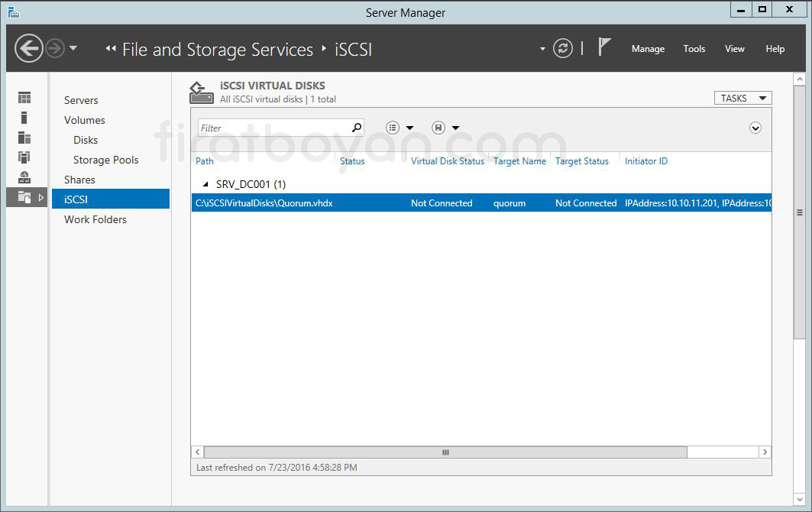Screen dimensions: 812x512
Task: Open save query dropdown arrow
Action: tap(456, 128)
